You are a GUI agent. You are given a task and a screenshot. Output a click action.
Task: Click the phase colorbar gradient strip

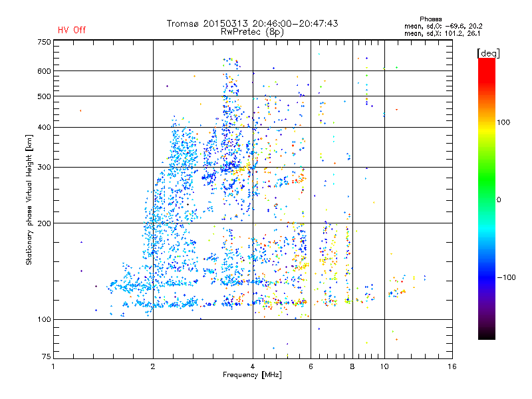[487, 198]
